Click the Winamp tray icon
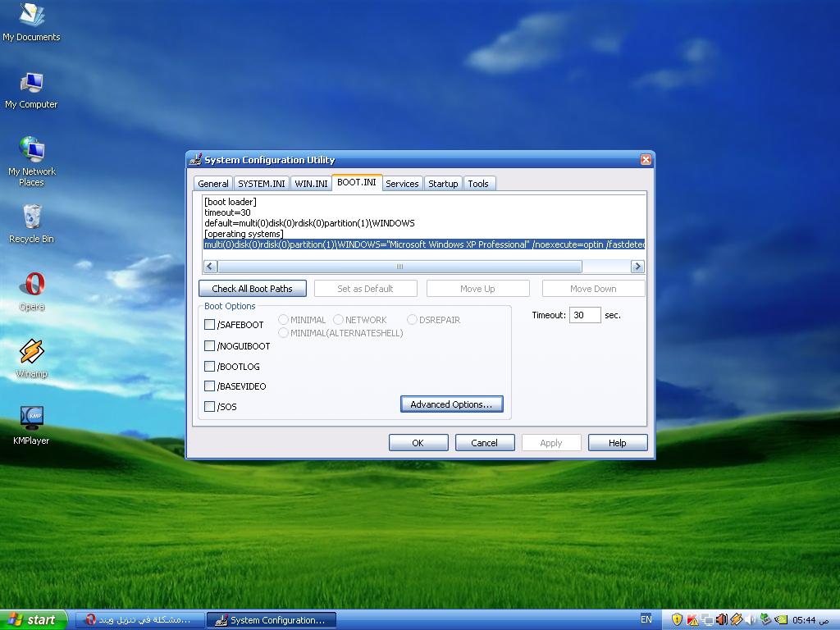This screenshot has height=630, width=840. (x=736, y=620)
